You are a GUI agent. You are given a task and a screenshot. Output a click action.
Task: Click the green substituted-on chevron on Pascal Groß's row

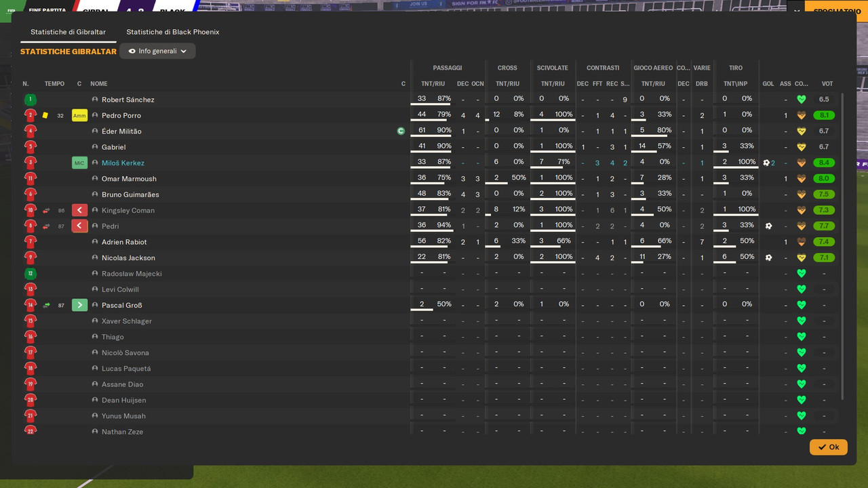click(x=79, y=305)
